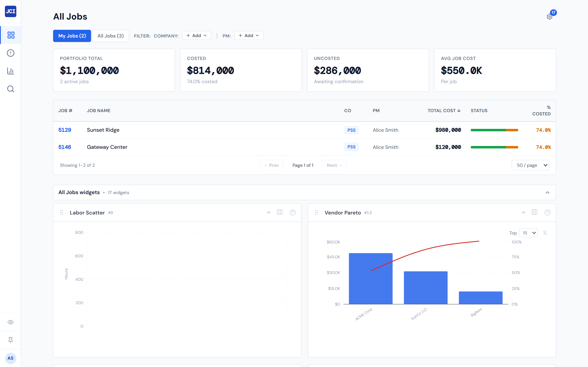588x367 pixels.
Task: Click Vendor Pareto column layout icon
Action: coord(534,212)
